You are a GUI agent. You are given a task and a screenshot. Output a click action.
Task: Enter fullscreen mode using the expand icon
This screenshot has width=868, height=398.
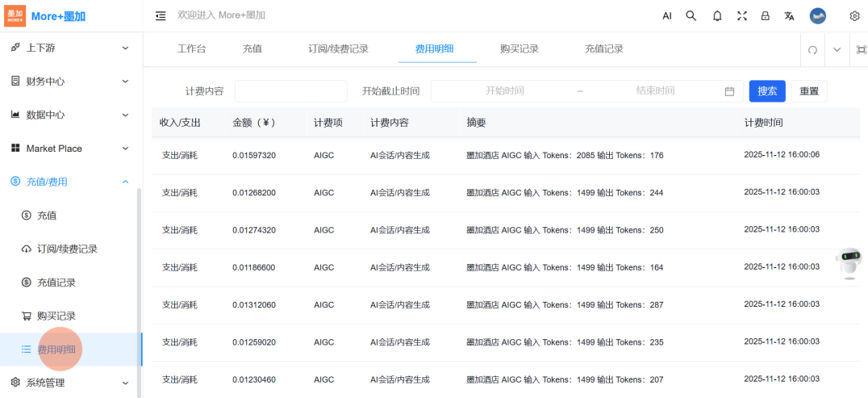pyautogui.click(x=742, y=15)
